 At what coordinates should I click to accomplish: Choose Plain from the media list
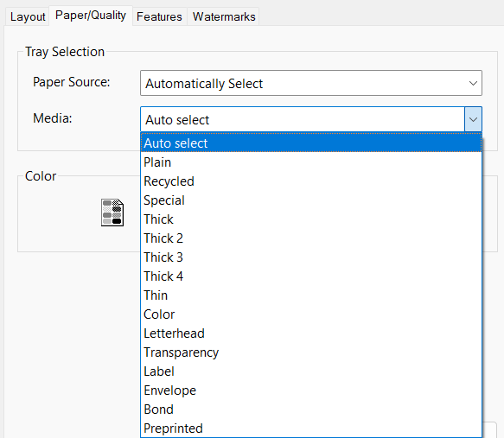click(x=311, y=162)
